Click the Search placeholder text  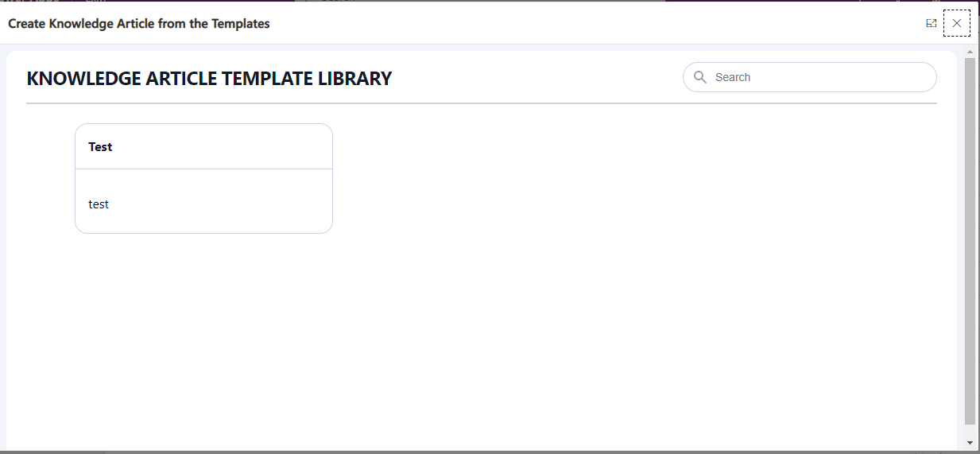[x=733, y=77]
